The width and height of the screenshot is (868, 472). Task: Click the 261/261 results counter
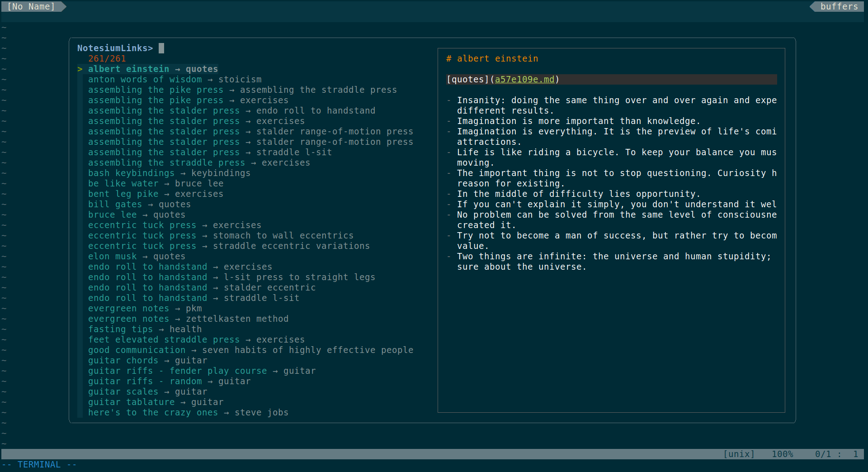coord(107,58)
